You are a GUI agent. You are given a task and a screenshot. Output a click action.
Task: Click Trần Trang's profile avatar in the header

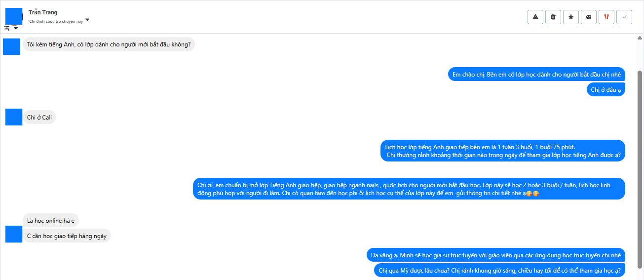click(14, 16)
